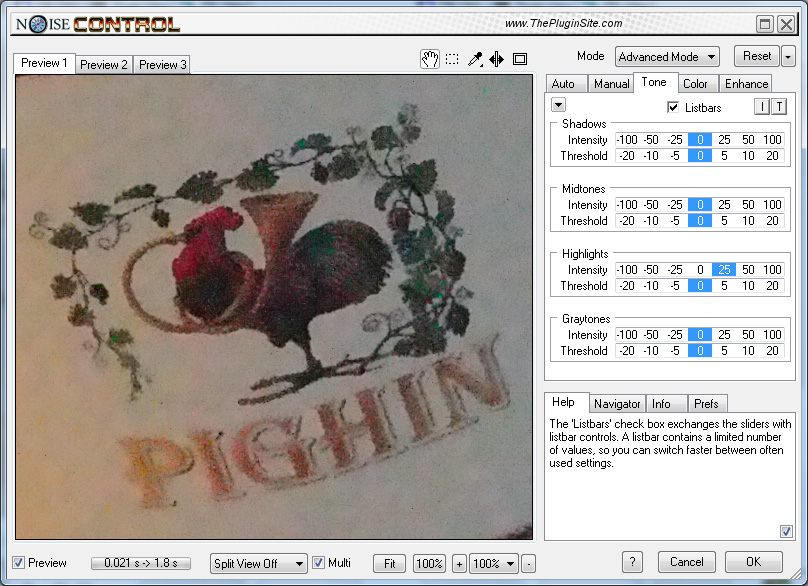Image resolution: width=808 pixels, height=586 pixels.
Task: Set Highlights Threshold to 5
Action: coord(724,286)
